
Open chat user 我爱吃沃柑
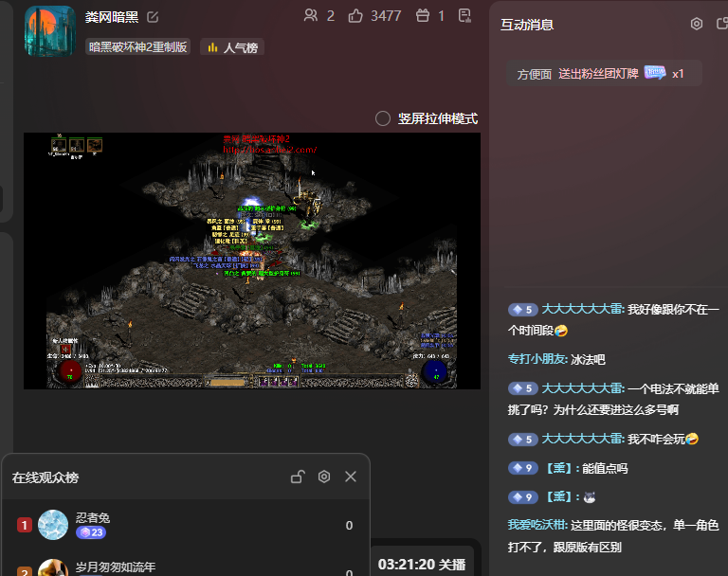click(x=537, y=525)
